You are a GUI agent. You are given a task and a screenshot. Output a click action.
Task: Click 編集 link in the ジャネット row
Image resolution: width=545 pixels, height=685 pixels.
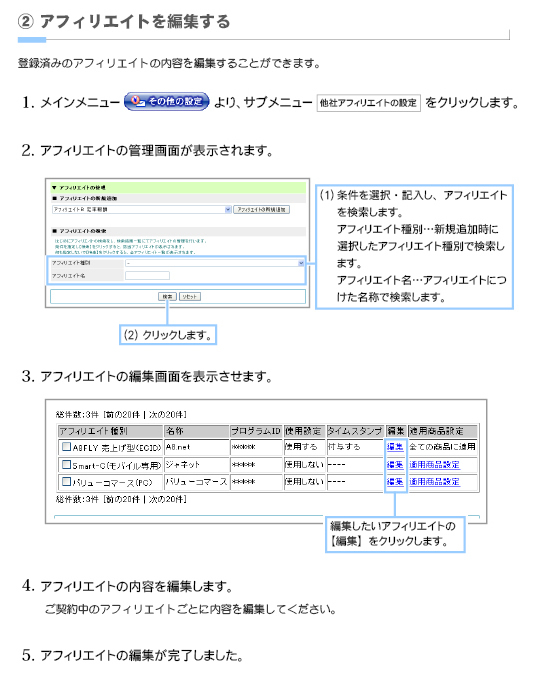pyautogui.click(x=395, y=464)
